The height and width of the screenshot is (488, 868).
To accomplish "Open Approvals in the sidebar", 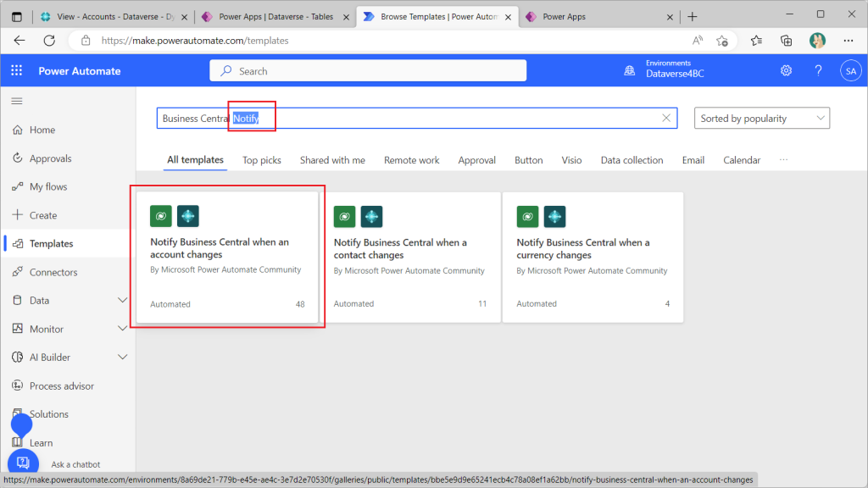I will tap(68, 158).
